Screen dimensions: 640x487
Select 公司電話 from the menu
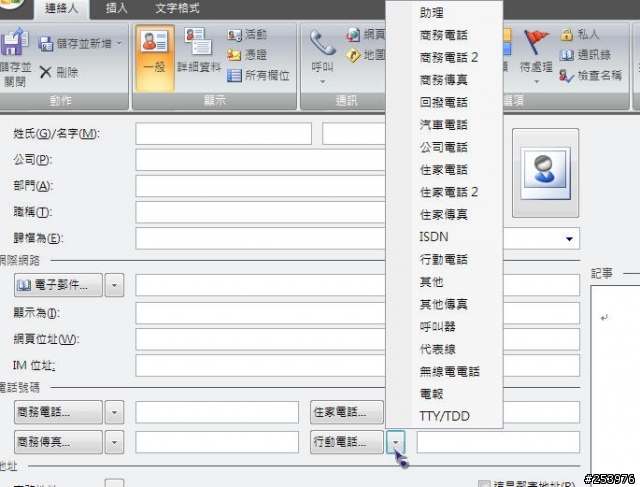click(444, 147)
